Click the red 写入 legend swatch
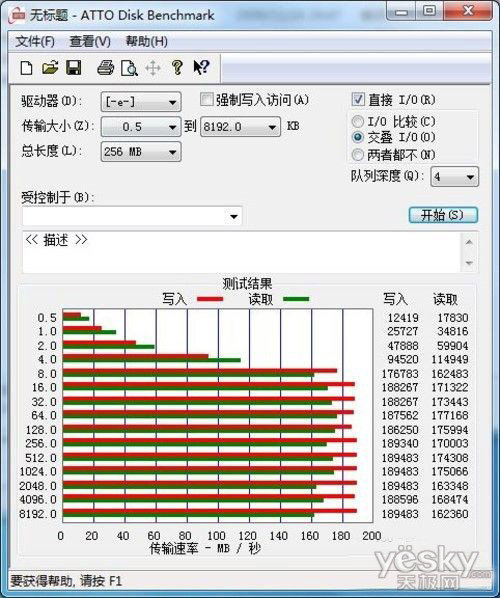Viewport: 500px width, 598px height. (210, 299)
